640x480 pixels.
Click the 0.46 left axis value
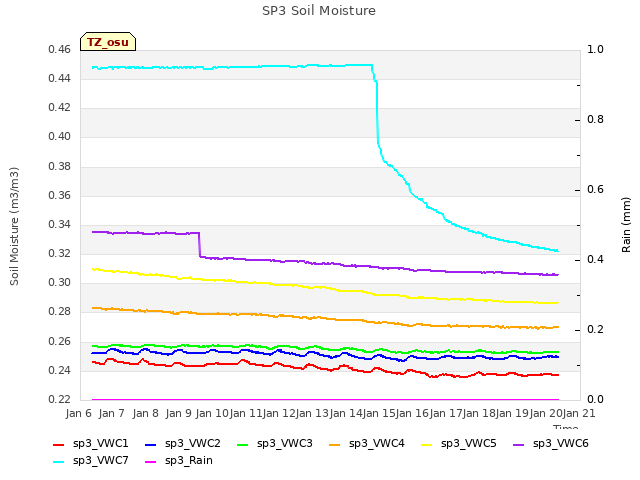click(x=60, y=50)
